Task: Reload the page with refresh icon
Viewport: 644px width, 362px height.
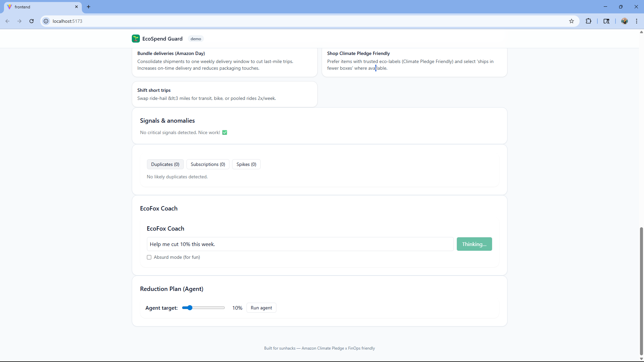Action: tap(32, 21)
